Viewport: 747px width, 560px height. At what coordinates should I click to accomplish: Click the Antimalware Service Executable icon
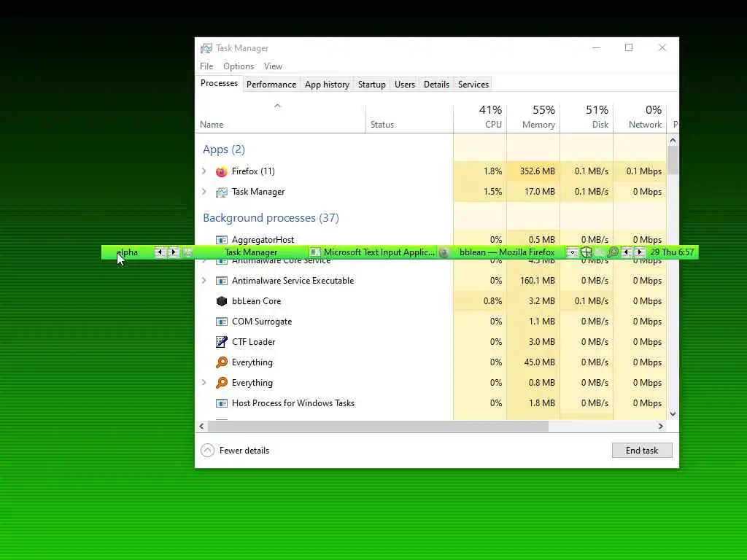221,281
